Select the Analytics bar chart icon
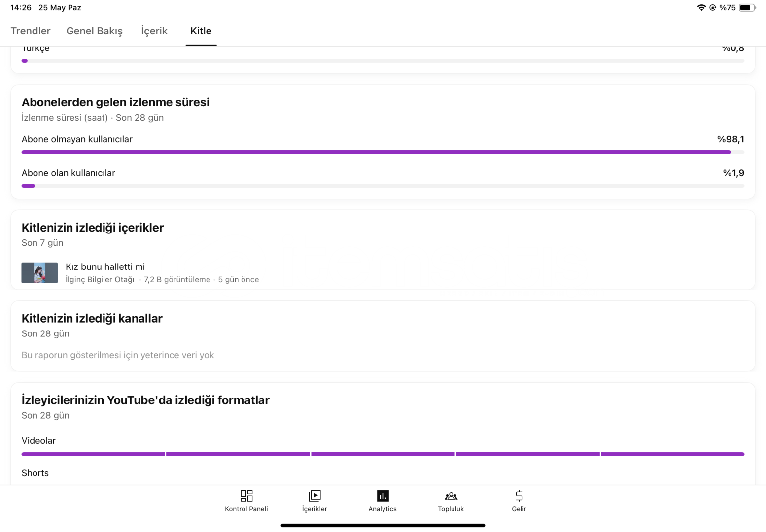 click(383, 496)
